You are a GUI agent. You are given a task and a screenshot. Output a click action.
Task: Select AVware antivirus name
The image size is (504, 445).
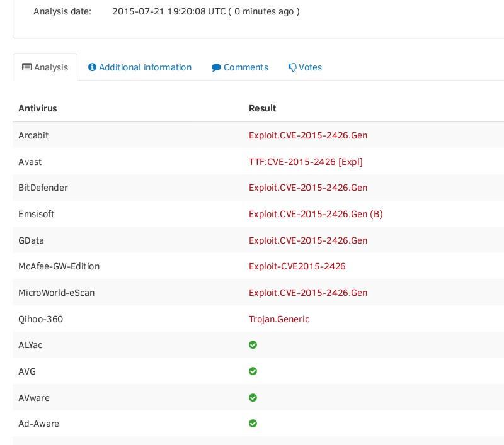click(34, 398)
